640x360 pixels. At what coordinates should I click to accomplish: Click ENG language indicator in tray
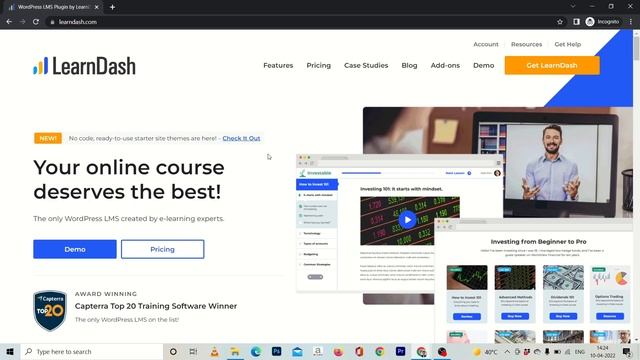(x=579, y=351)
